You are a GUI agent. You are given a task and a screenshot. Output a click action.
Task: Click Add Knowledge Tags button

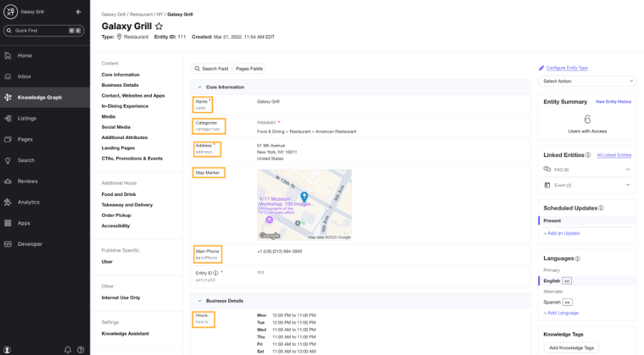coord(571,348)
